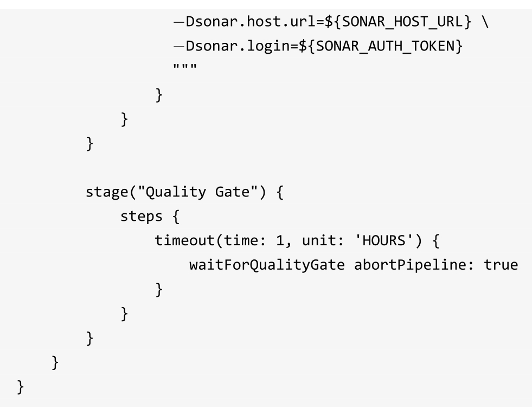Click the second-to-last closing brace
Viewport: 532px width, 407px height.
(55, 363)
